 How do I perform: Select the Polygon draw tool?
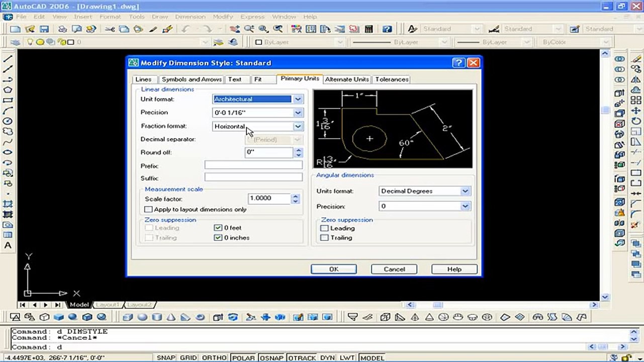[x=8, y=90]
